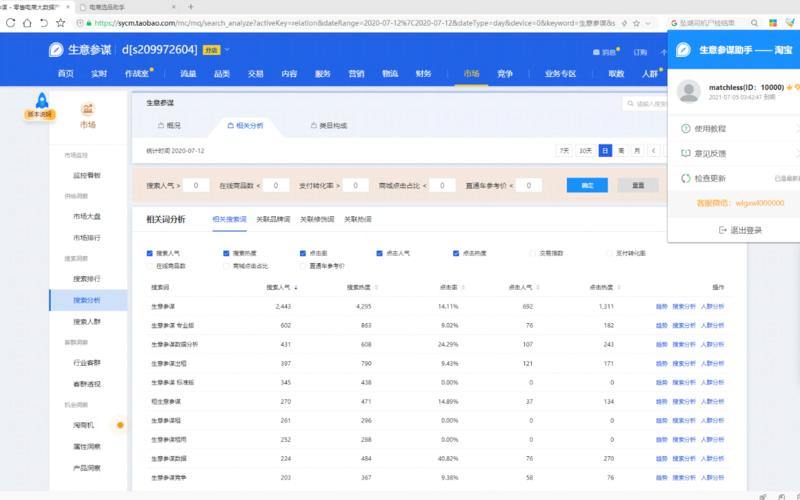Open 行业客群 in the left sidebar
800x500 pixels.
tap(87, 363)
